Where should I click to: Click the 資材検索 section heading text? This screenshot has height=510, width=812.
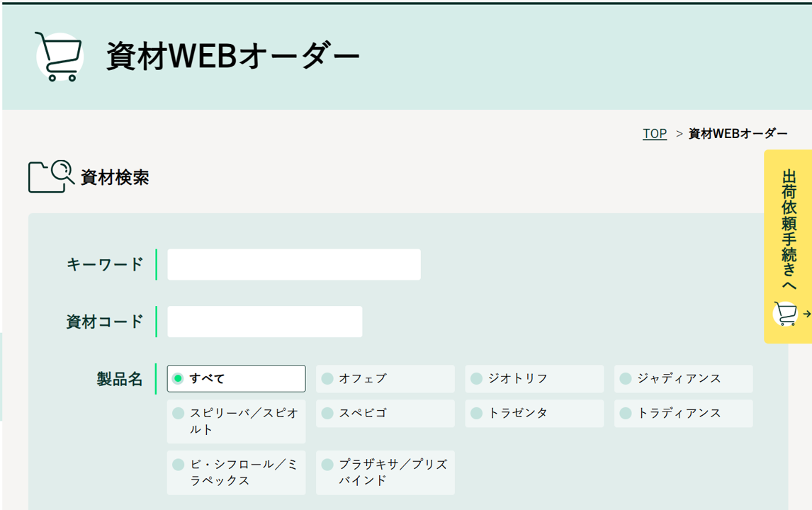point(115,177)
